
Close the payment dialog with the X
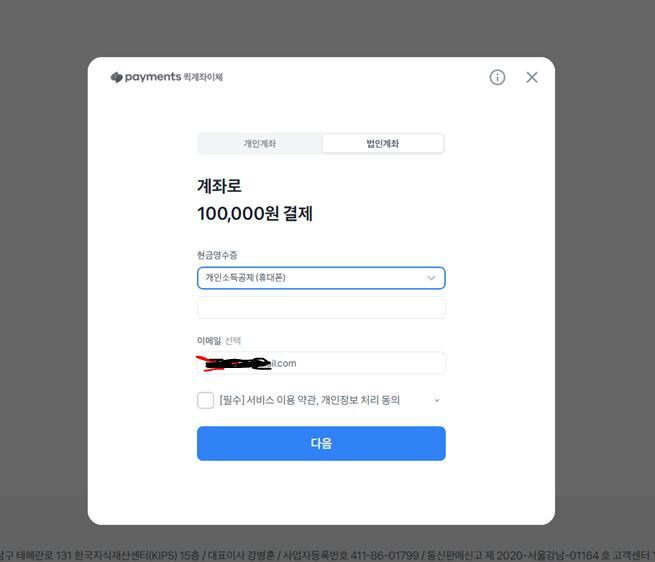(x=532, y=77)
